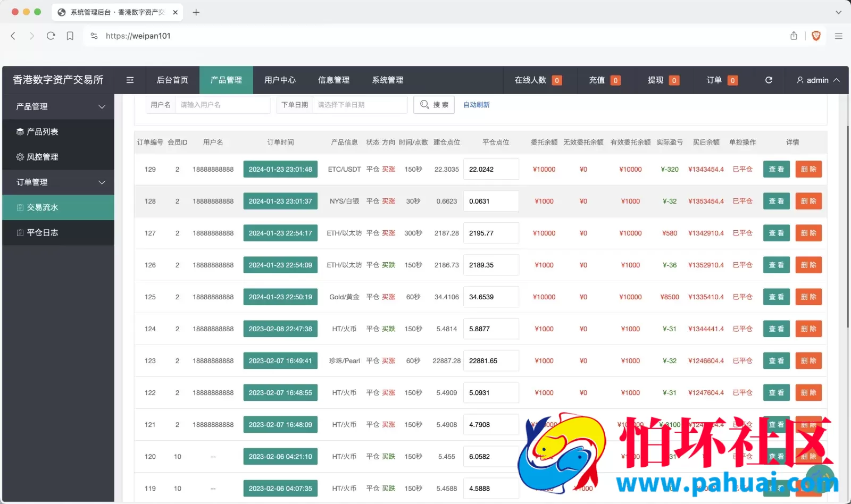Image resolution: width=851 pixels, height=504 pixels.
Task: Open a new browser tab
Action: pos(196,12)
